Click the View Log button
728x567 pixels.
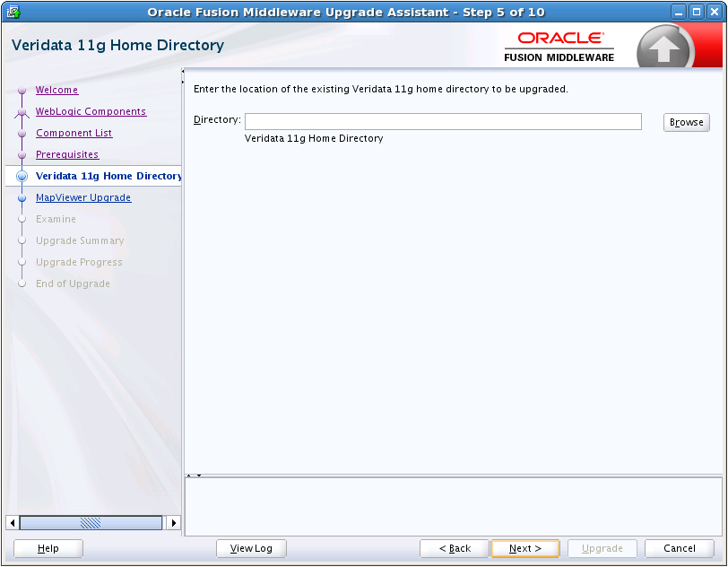pos(251,548)
